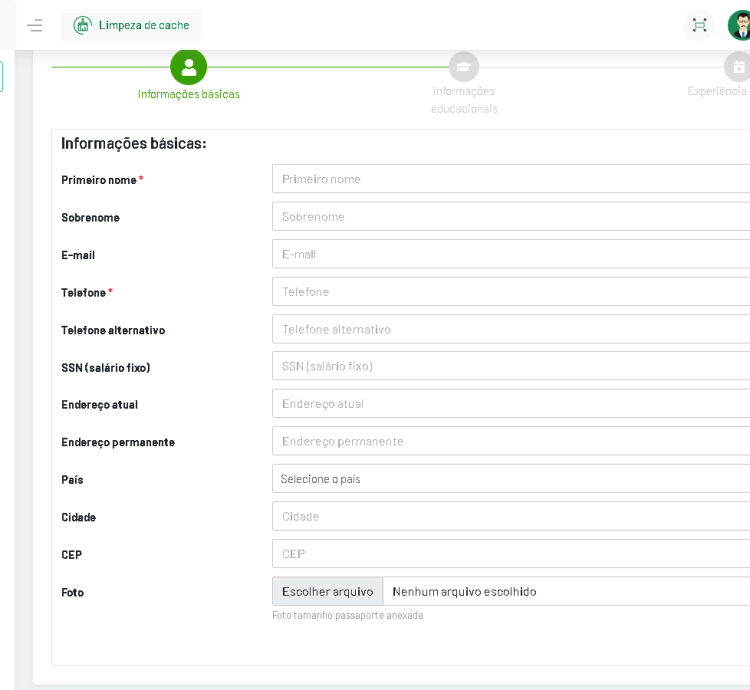
Task: Go to the Experiência step icon
Action: tap(738, 67)
